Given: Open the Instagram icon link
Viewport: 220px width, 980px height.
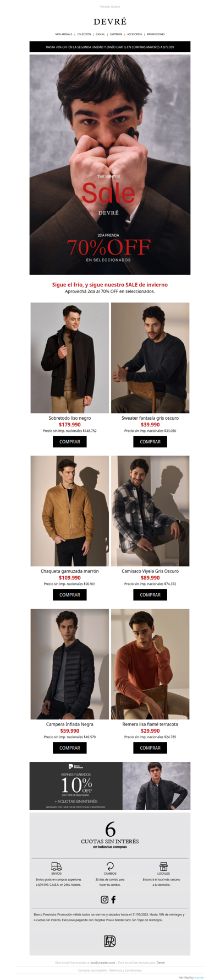Looking at the screenshot, I should [x=105, y=900].
